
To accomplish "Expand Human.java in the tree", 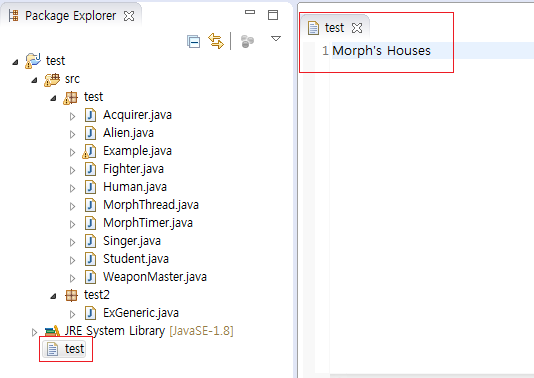I will [72, 188].
